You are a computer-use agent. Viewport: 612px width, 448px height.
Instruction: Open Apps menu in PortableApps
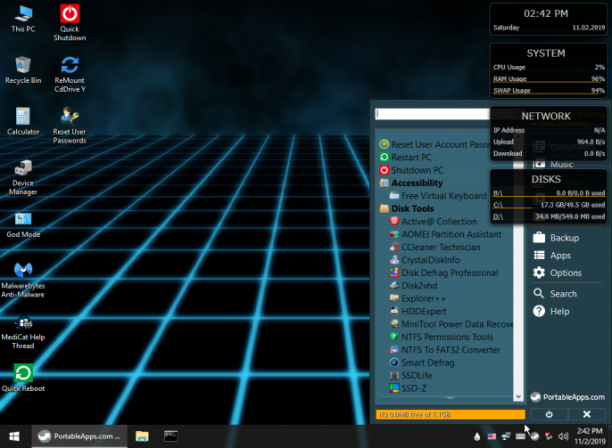552,256
